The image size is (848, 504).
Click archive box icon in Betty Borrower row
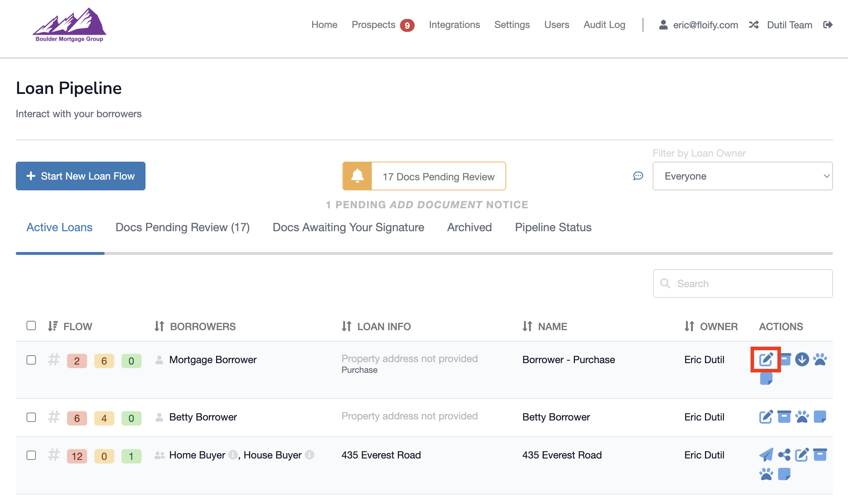click(784, 417)
